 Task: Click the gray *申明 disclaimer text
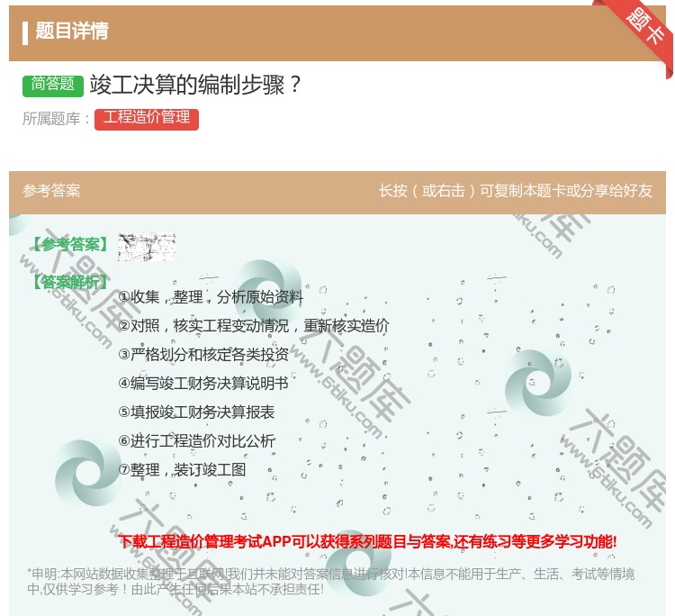pos(330,582)
